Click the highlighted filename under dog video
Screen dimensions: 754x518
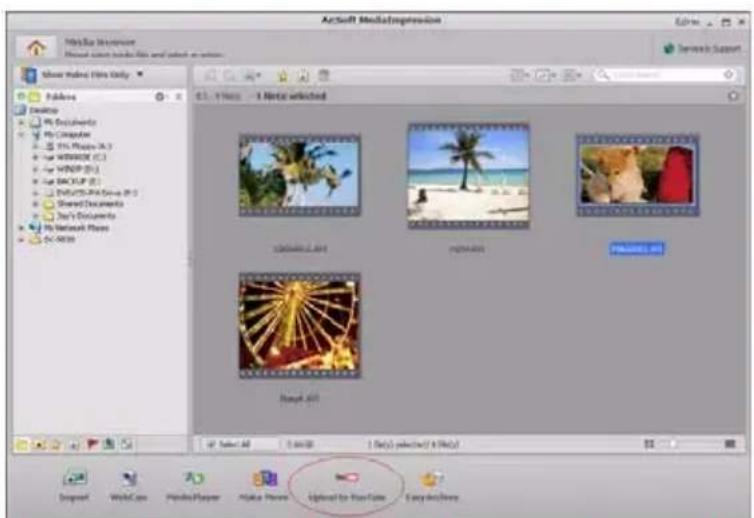click(x=637, y=249)
